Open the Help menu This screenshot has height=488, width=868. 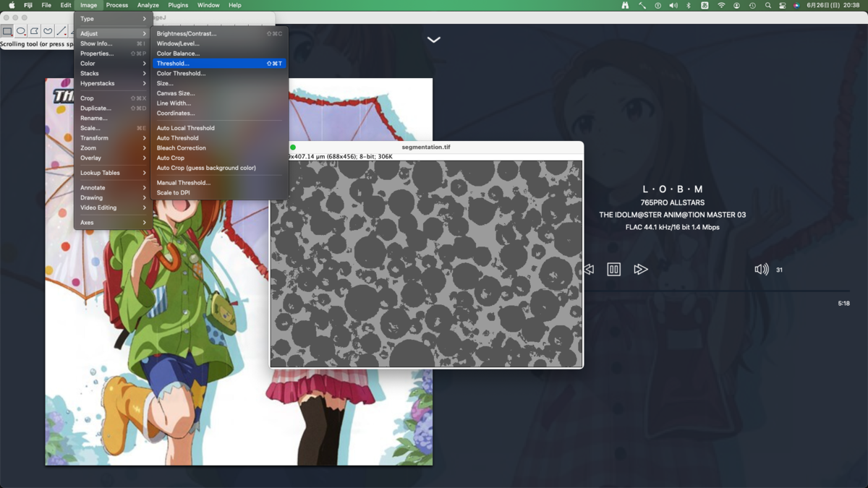click(235, 5)
